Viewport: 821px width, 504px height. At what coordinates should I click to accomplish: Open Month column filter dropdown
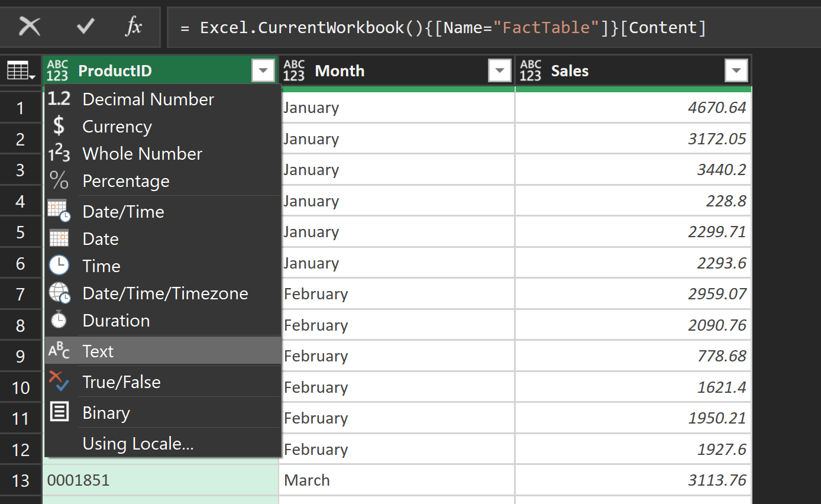[500, 71]
